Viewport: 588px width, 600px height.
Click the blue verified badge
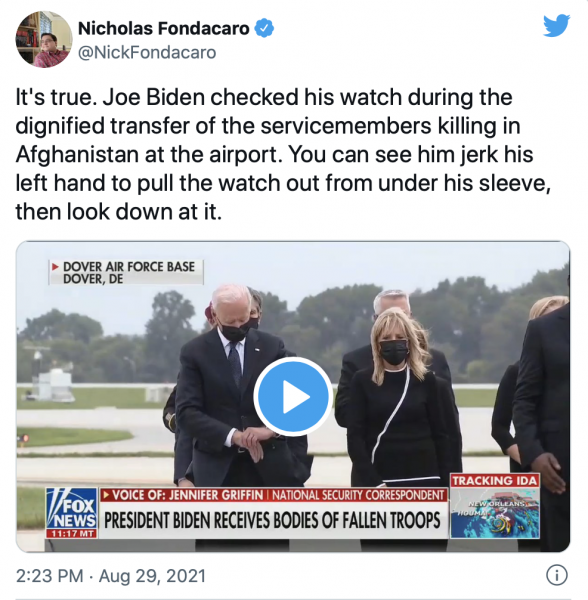pyautogui.click(x=264, y=29)
